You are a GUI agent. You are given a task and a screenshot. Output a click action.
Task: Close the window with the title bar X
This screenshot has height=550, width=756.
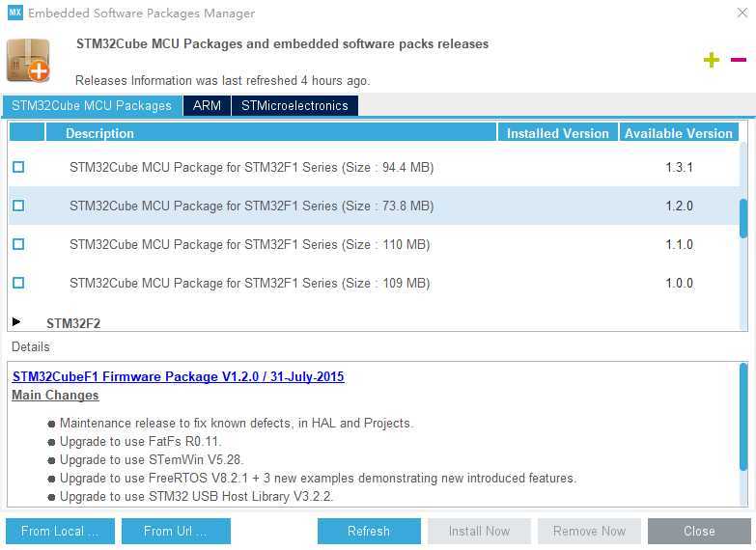point(742,13)
